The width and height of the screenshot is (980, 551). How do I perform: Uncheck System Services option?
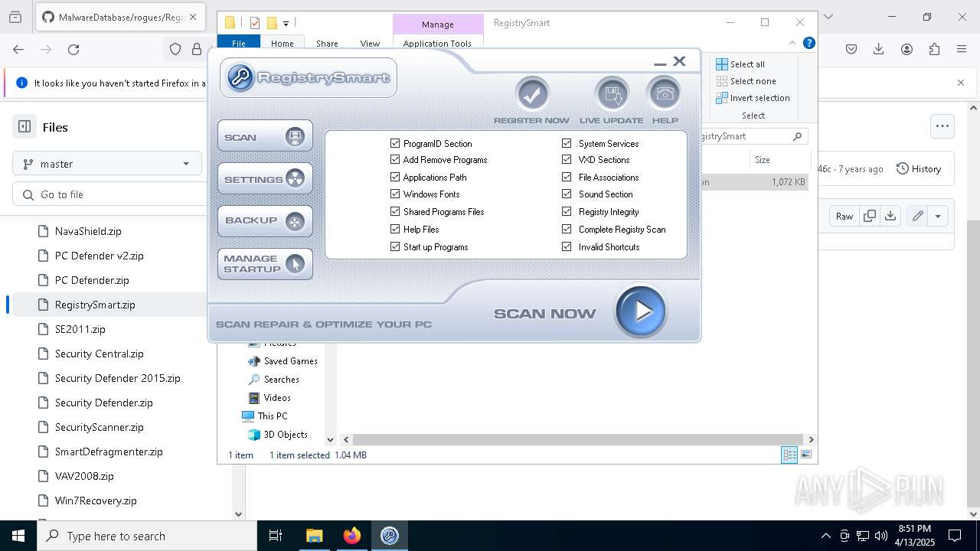567,143
